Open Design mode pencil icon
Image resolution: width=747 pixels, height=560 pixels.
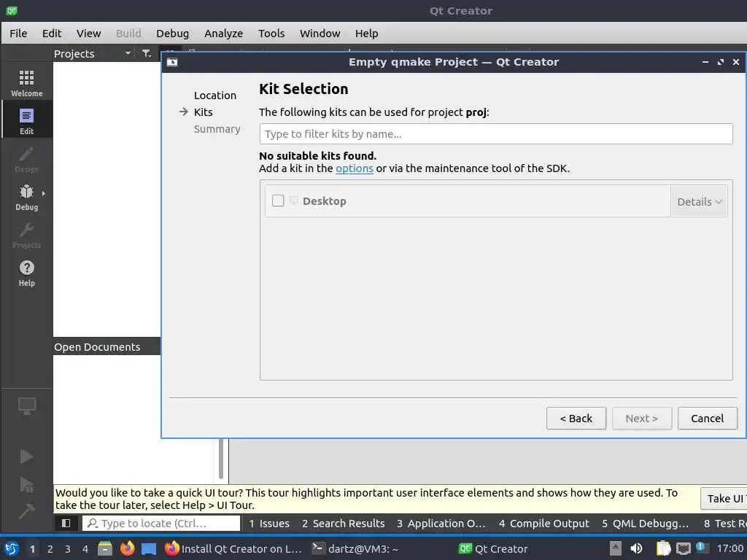pyautogui.click(x=27, y=158)
